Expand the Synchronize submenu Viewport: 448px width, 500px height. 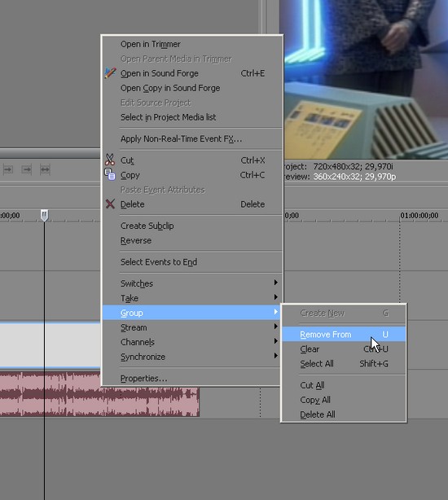pos(192,357)
